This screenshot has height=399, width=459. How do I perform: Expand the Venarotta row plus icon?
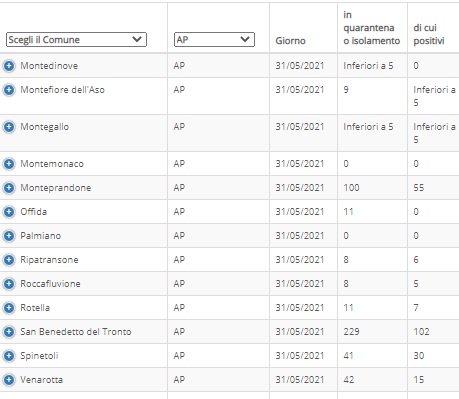(9, 380)
